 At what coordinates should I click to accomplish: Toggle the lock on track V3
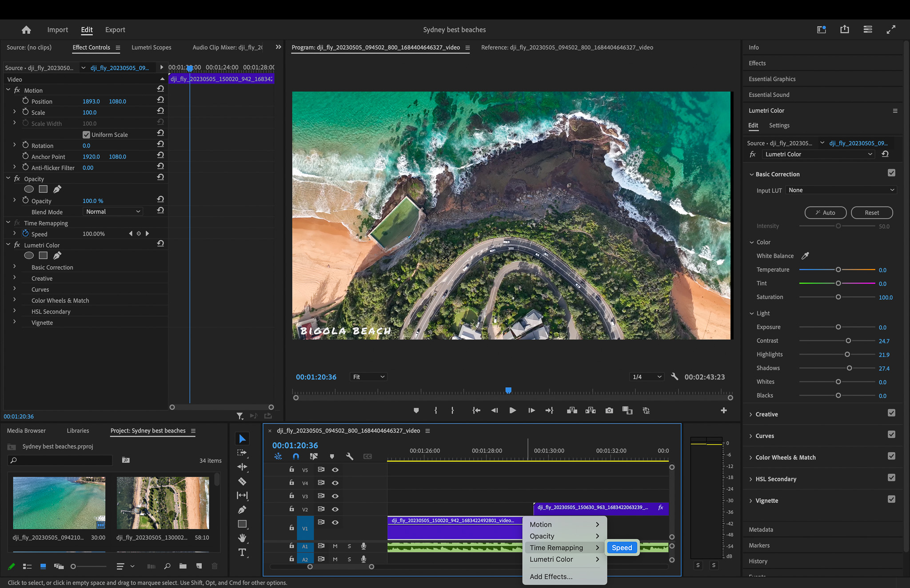[291, 496]
